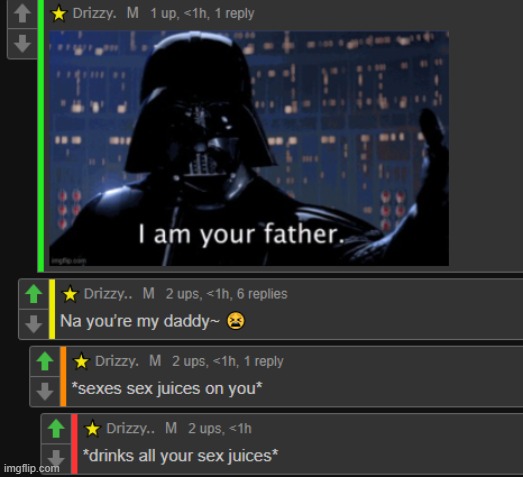Downvote the "Na you're my daddy" comment
Viewport: 523px width, 477px height.
[x=34, y=324]
